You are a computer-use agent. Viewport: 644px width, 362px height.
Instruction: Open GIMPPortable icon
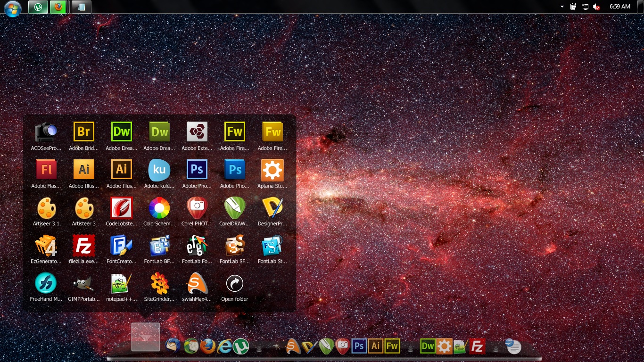click(x=84, y=283)
